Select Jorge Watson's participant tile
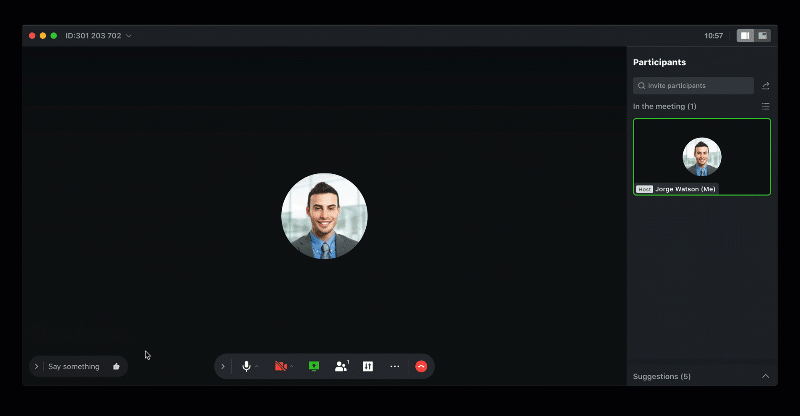This screenshot has width=800, height=416. coord(702,157)
